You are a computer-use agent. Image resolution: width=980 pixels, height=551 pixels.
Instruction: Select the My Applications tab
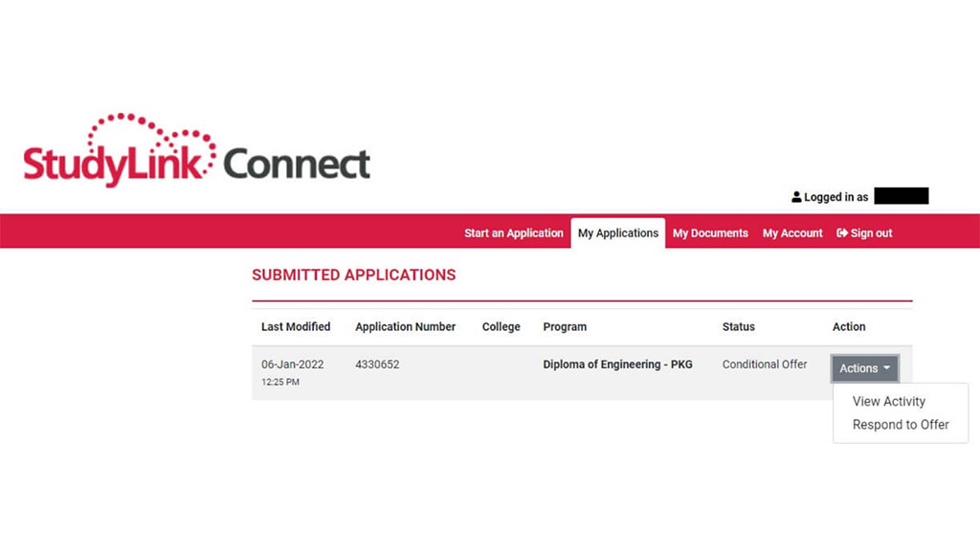tap(617, 232)
